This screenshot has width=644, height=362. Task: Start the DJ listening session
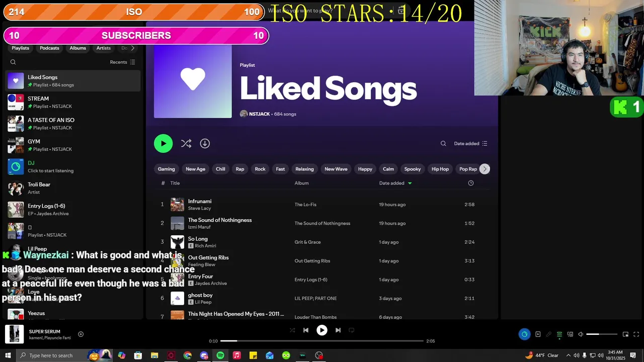tap(73, 166)
